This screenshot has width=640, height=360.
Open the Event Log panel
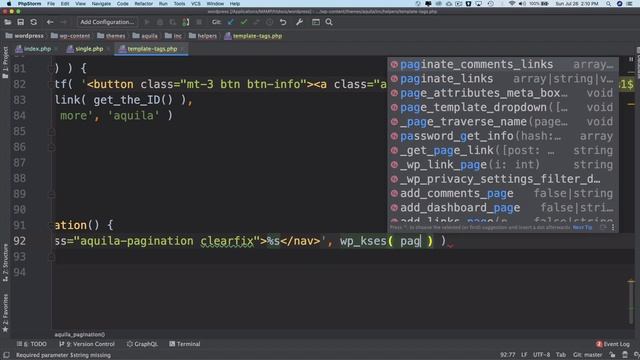click(613, 344)
